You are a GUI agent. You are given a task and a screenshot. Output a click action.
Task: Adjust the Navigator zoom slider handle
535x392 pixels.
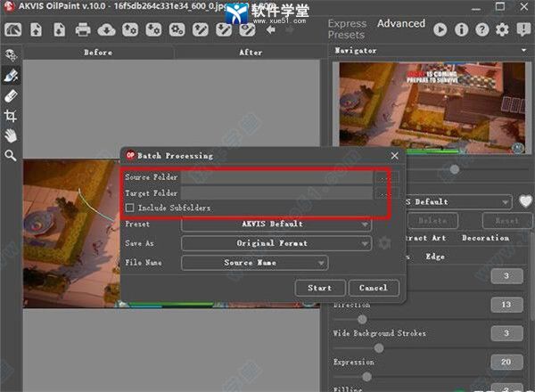[x=454, y=169]
